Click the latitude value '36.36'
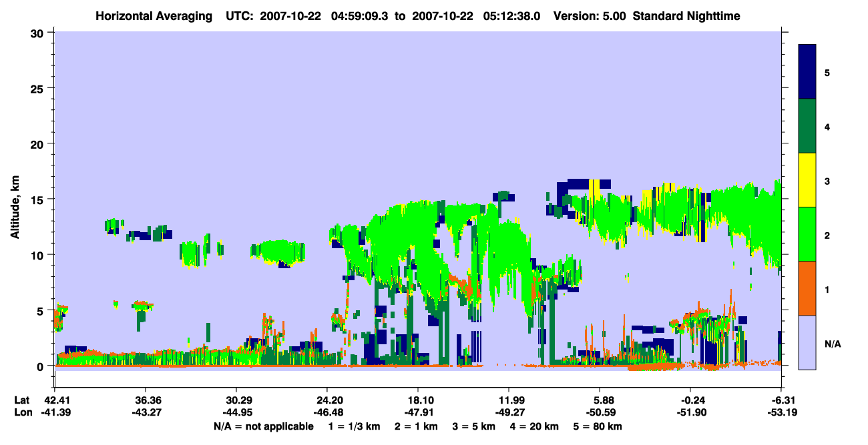The height and width of the screenshot is (445, 868). [145, 400]
